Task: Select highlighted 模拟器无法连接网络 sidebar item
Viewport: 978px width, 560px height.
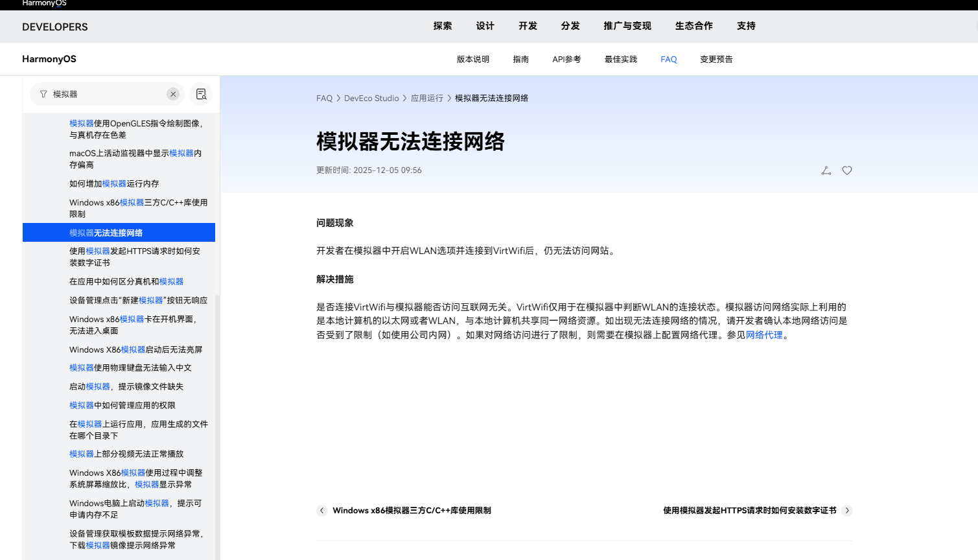Action: point(119,233)
